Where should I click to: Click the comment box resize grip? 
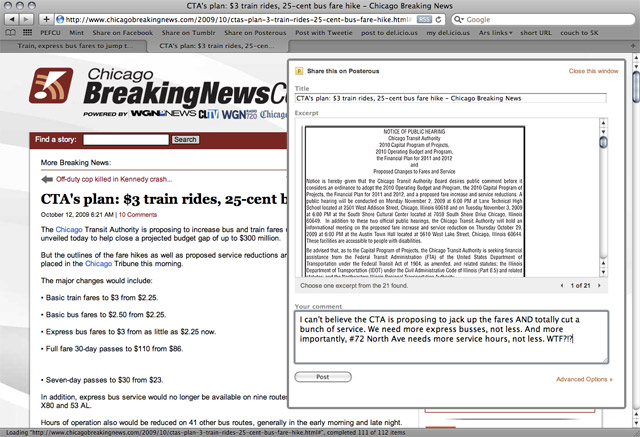coord(605,360)
